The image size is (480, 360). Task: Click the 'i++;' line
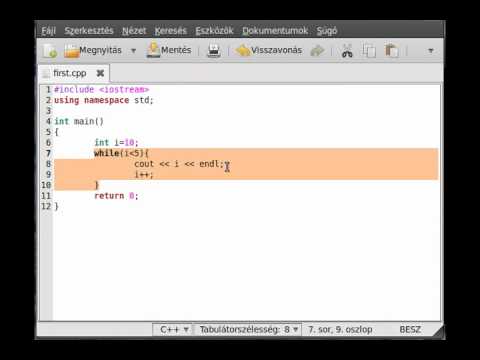pyautogui.click(x=144, y=175)
